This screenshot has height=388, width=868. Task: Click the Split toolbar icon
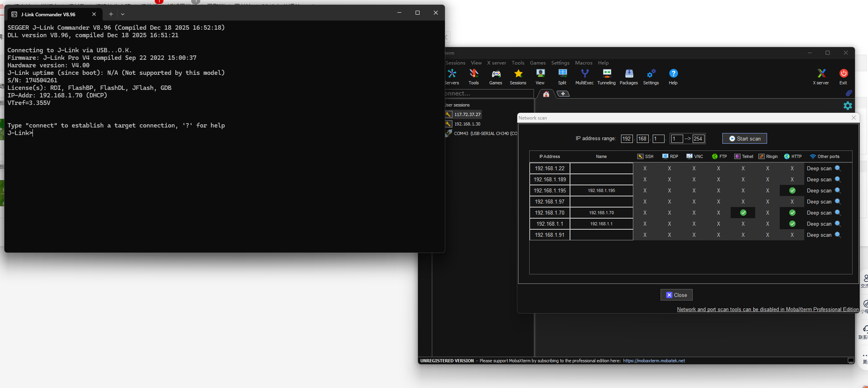pyautogui.click(x=562, y=77)
